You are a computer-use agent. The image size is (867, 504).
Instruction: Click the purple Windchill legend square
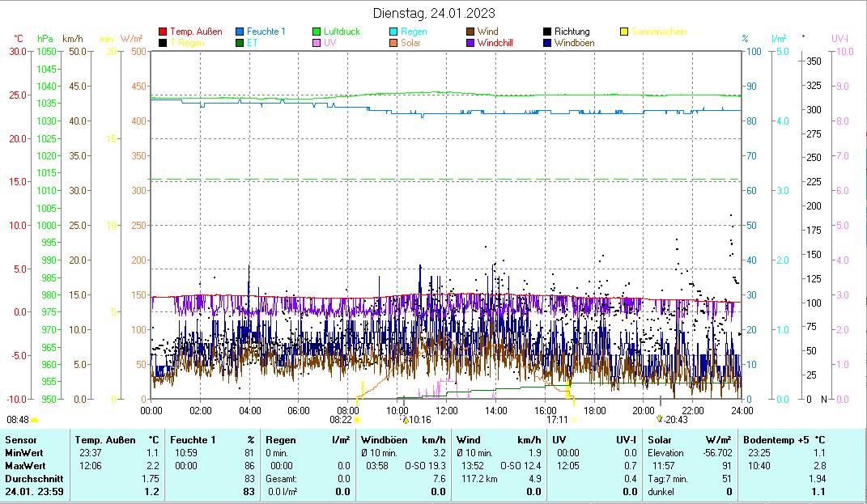[x=470, y=43]
